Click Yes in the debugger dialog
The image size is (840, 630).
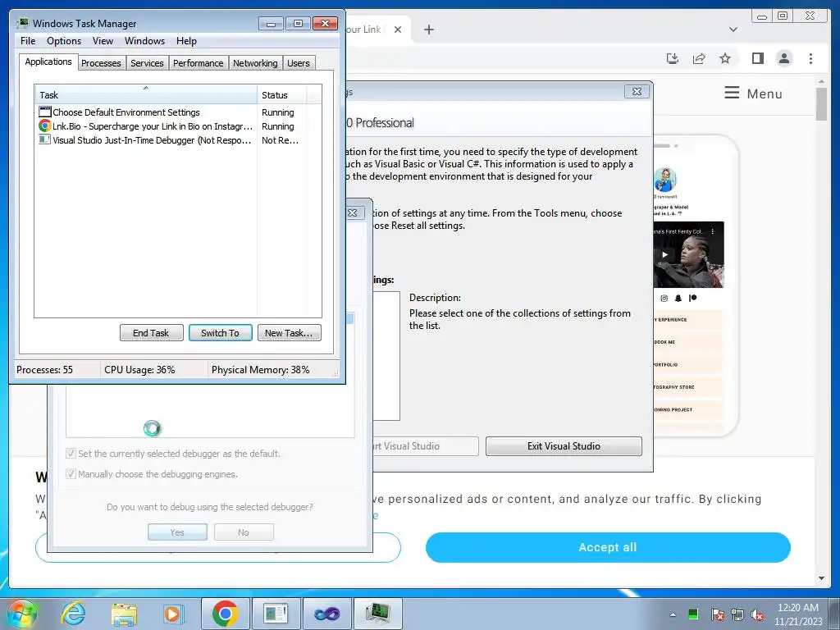177,532
